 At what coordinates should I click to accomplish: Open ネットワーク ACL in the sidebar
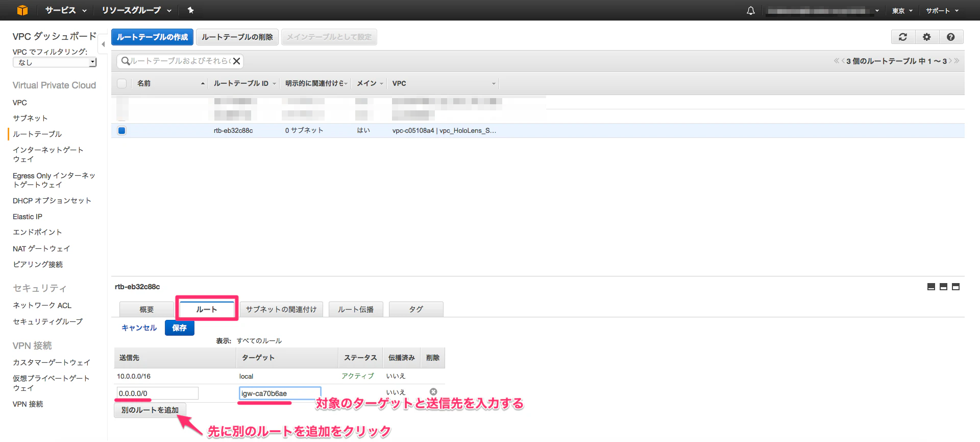point(42,305)
